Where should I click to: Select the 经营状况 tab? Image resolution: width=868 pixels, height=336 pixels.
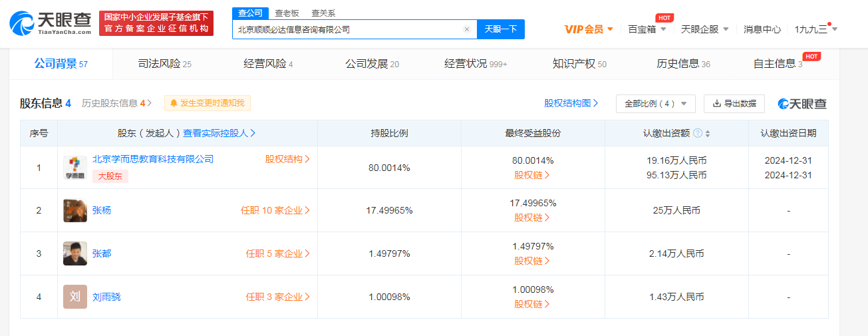coord(476,64)
